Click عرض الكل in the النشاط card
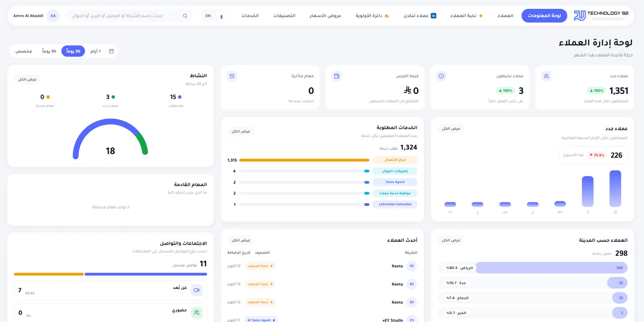The width and height of the screenshot is (644, 322). pos(28,79)
